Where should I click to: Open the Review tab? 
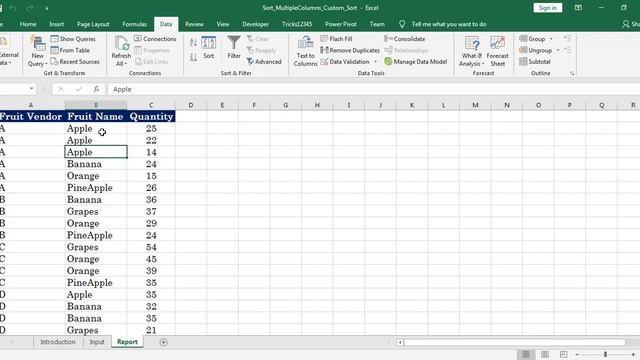194,24
